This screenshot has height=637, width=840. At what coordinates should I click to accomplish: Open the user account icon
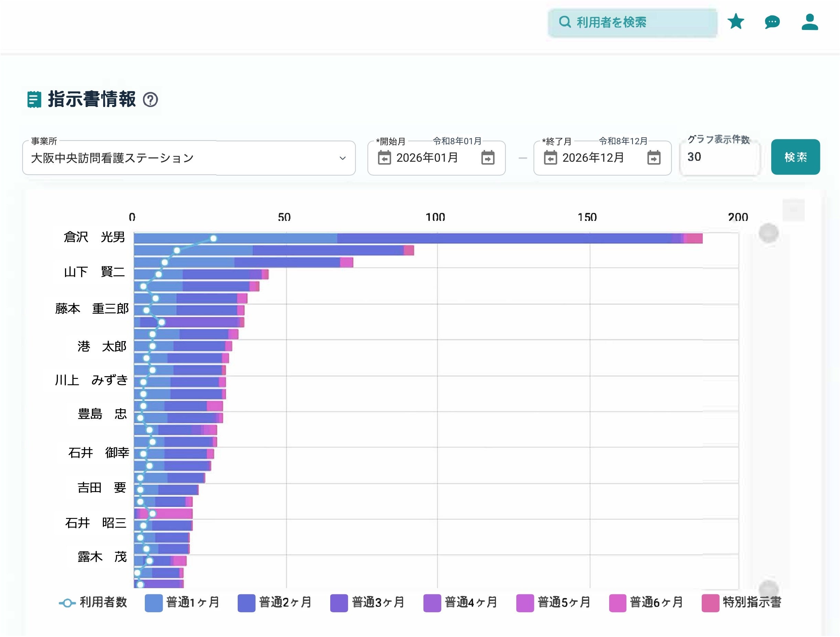pos(809,22)
